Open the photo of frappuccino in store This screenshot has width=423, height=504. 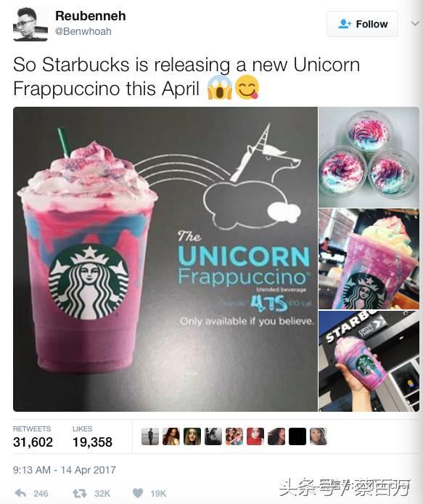pyautogui.click(x=369, y=259)
